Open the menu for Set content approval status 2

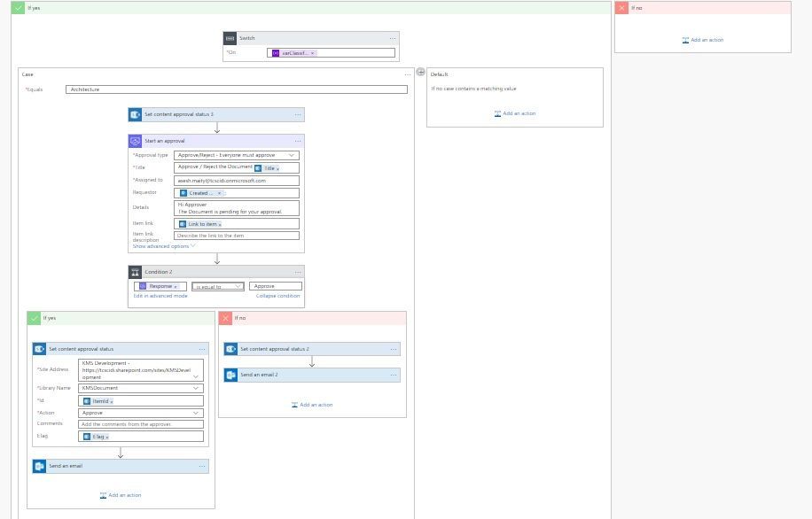(x=394, y=349)
